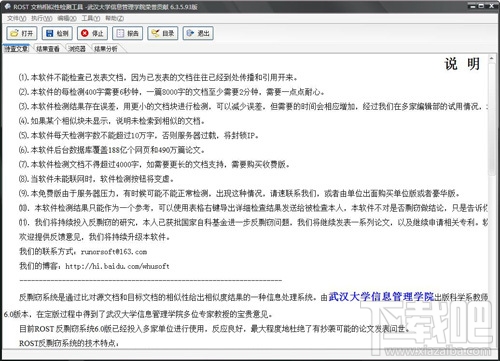Click line (4) about 相似块未显示
The width and height of the screenshot is (500, 361).
112,121
